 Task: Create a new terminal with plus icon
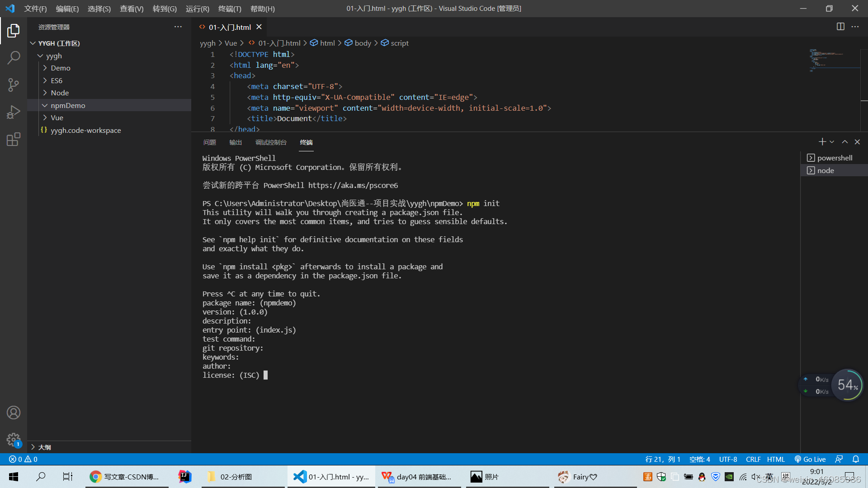822,142
